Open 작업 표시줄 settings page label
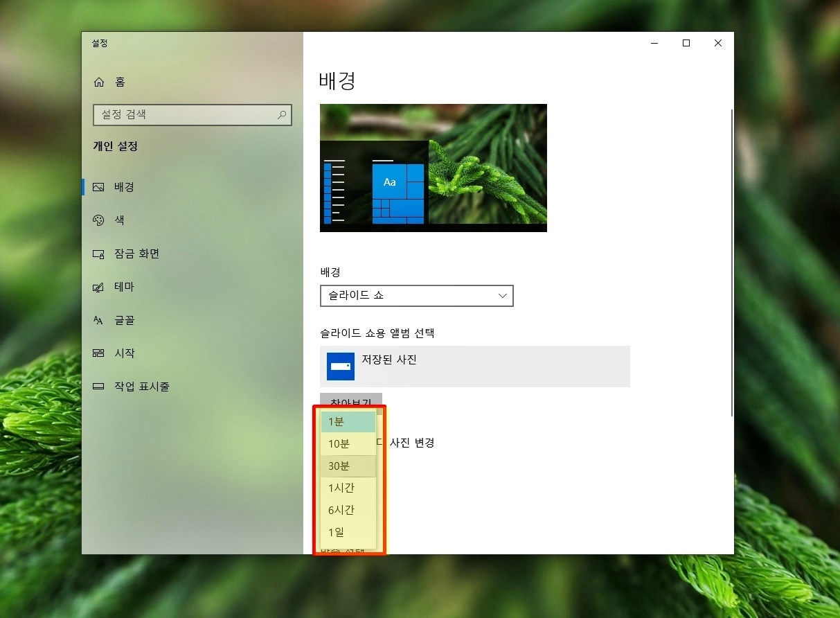 [x=141, y=387]
